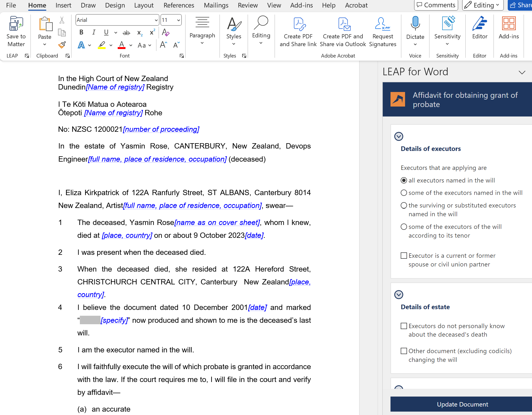This screenshot has height=415, width=532.
Task: Click the Format Painter brush icon
Action: (x=62, y=45)
